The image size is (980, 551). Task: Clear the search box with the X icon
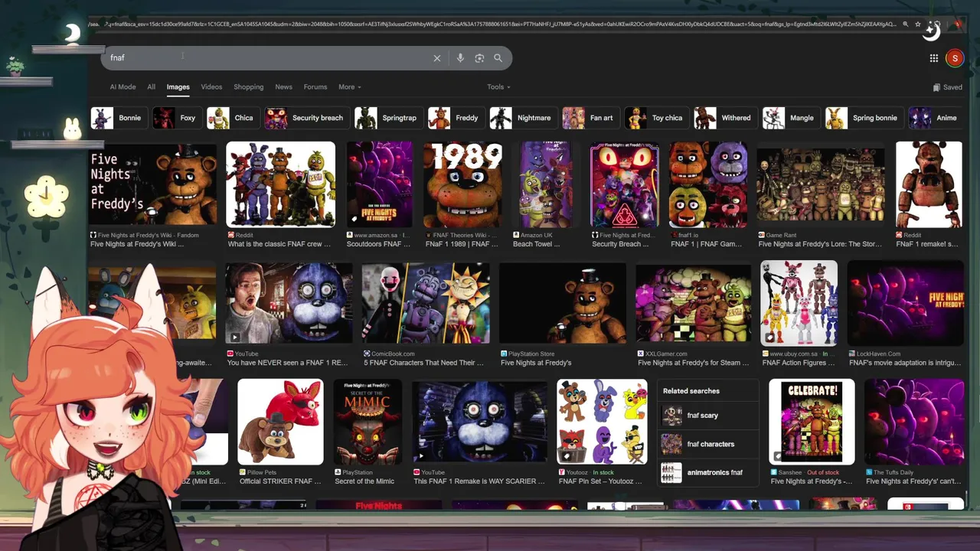coord(437,58)
